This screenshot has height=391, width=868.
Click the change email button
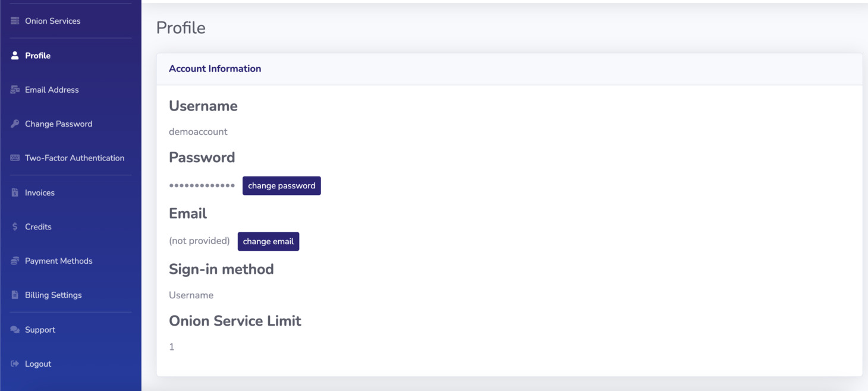(268, 241)
